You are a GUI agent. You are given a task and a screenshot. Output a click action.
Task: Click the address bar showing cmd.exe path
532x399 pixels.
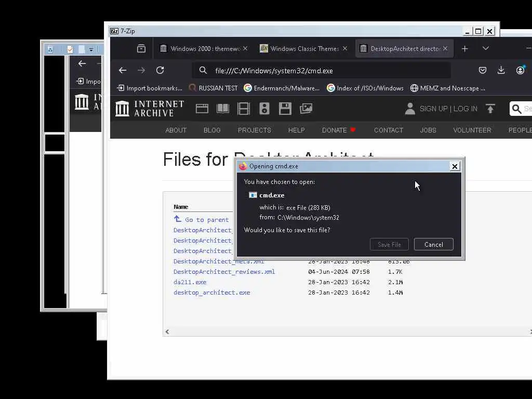pos(321,71)
